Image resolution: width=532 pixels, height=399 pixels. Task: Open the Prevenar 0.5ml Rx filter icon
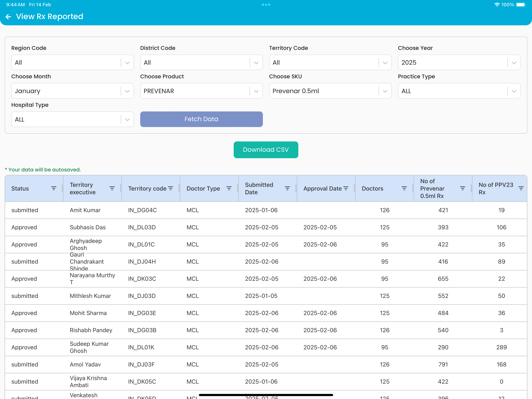tap(463, 188)
